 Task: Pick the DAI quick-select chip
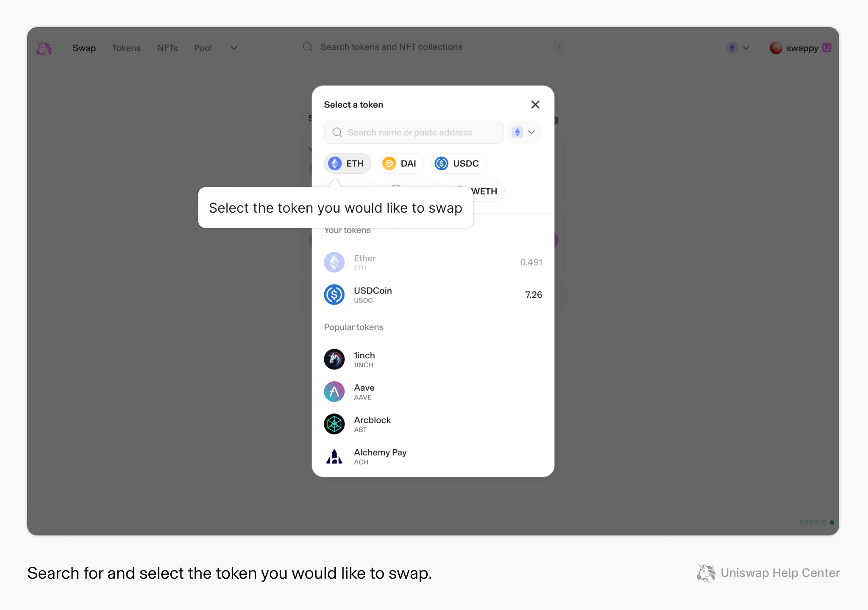(x=401, y=164)
